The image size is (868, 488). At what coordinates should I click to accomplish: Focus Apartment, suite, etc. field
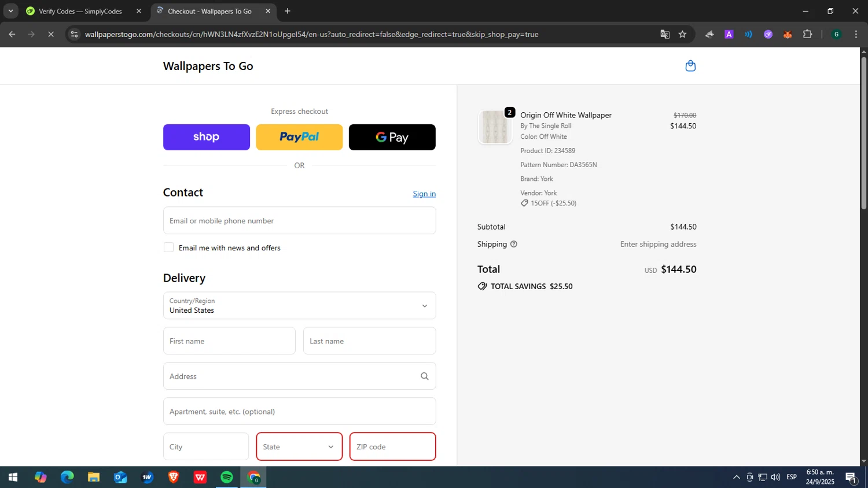coord(299,411)
